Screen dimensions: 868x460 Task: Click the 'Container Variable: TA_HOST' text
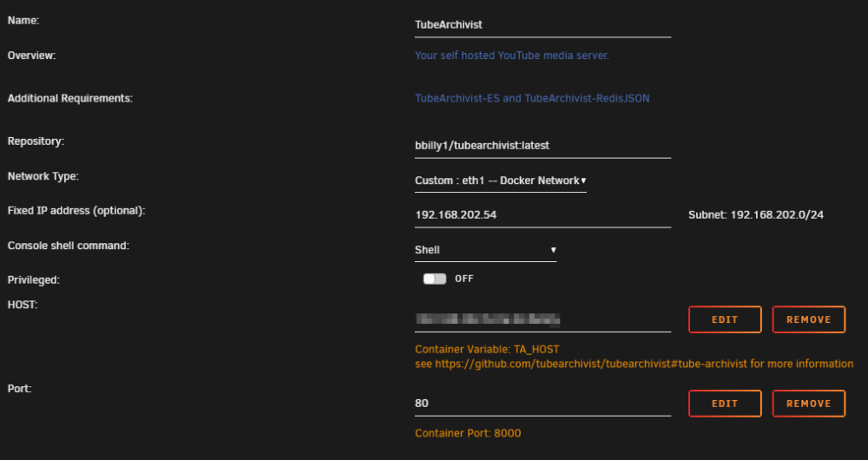click(x=487, y=350)
